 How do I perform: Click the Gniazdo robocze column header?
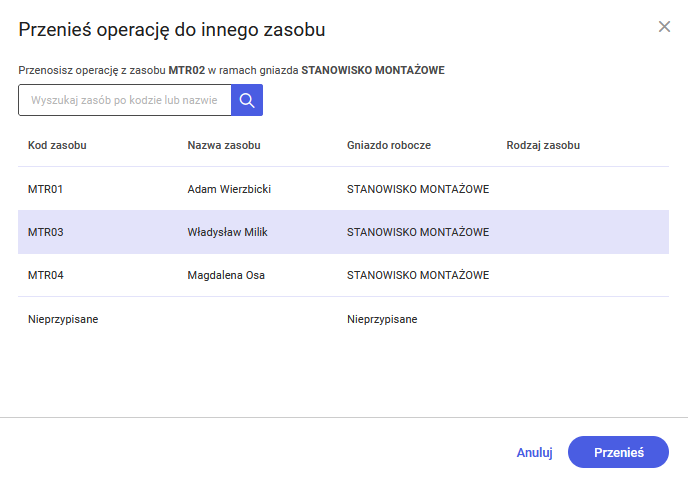click(389, 145)
